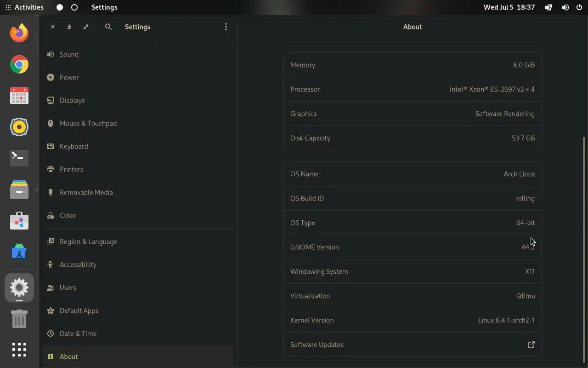
Task: Select the About panel in sidebar
Action: point(138,356)
